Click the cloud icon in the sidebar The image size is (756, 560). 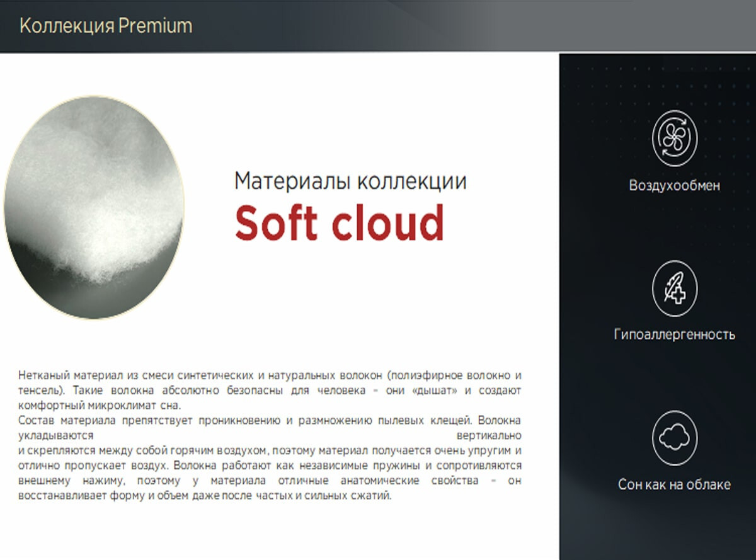[674, 437]
